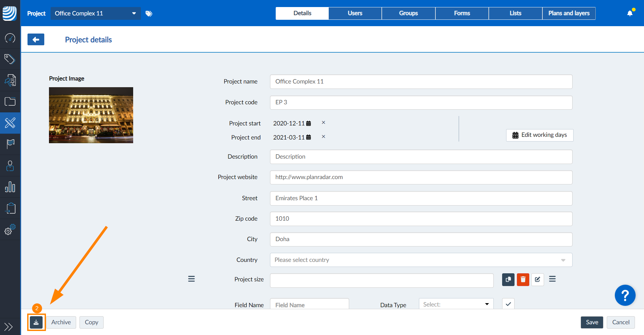This screenshot has width=644, height=335.
Task: Click the Project end date 2021-03-11
Action: [289, 137]
